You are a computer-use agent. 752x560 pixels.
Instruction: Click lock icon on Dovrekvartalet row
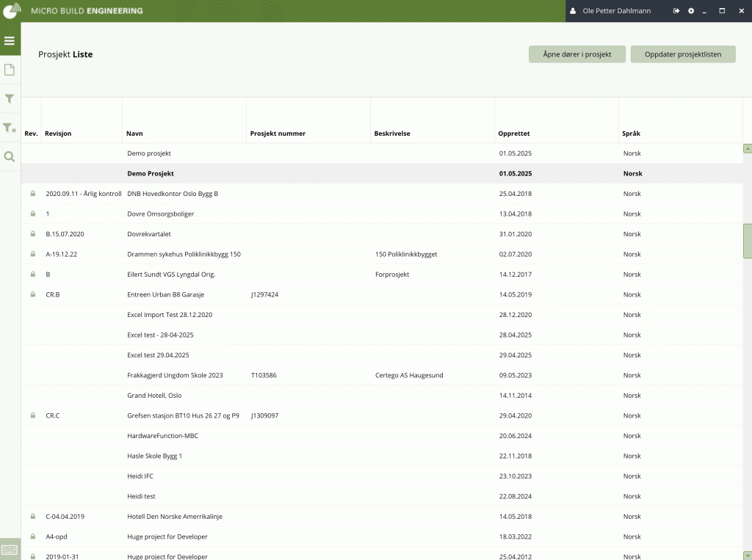32,234
